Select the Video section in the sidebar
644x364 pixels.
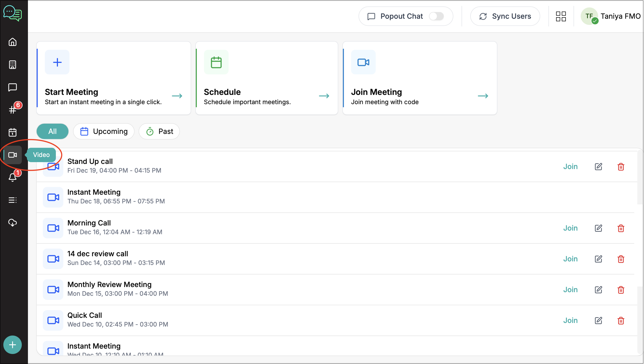13,155
